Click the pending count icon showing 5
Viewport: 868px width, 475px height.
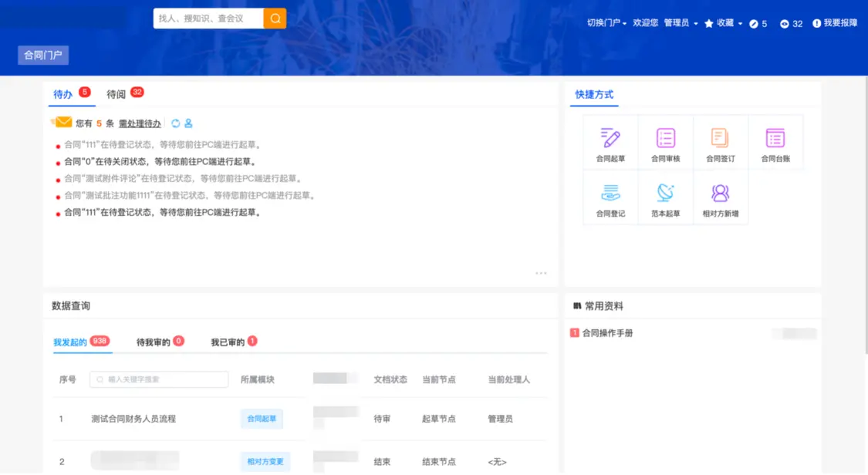point(753,24)
